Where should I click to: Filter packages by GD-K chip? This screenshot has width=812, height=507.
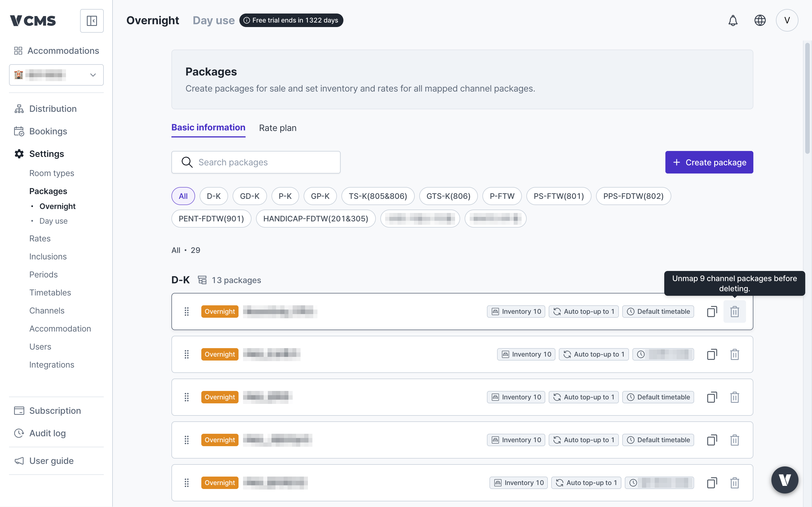(250, 196)
